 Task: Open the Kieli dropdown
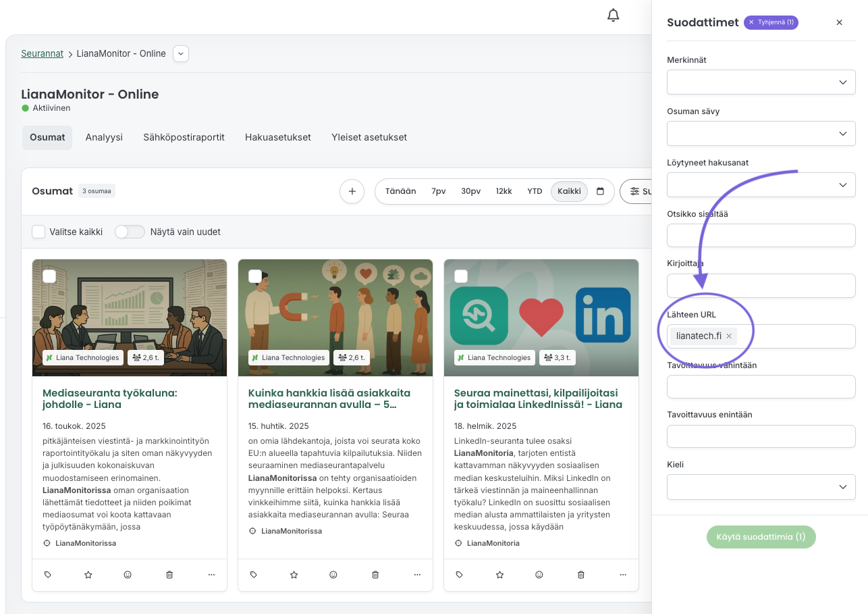(761, 487)
